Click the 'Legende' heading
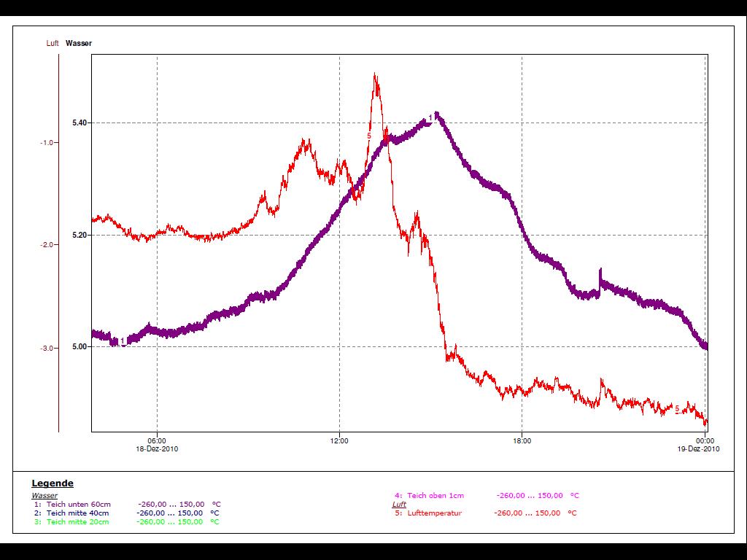Viewport: 747px width, 560px height. (x=53, y=483)
